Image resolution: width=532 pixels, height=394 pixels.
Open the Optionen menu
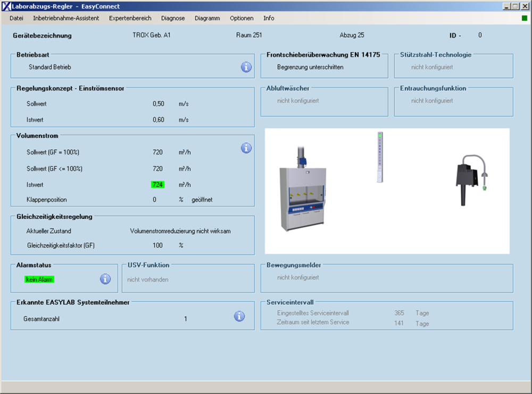pyautogui.click(x=242, y=18)
